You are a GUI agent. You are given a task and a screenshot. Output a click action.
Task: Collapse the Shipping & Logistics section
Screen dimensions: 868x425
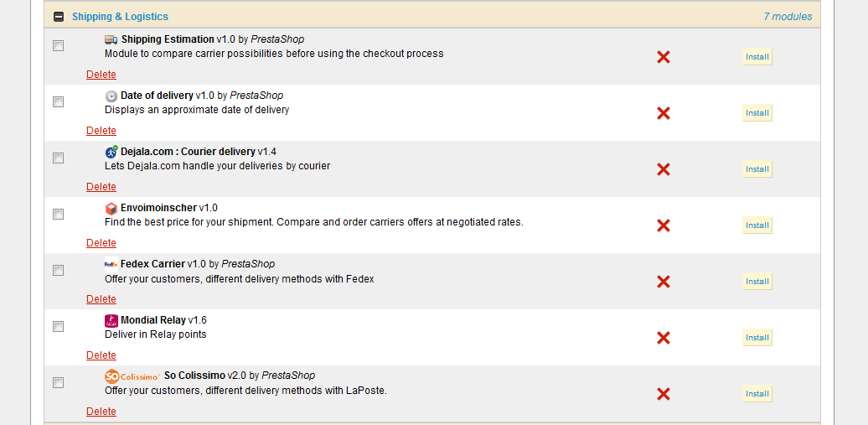[x=59, y=16]
